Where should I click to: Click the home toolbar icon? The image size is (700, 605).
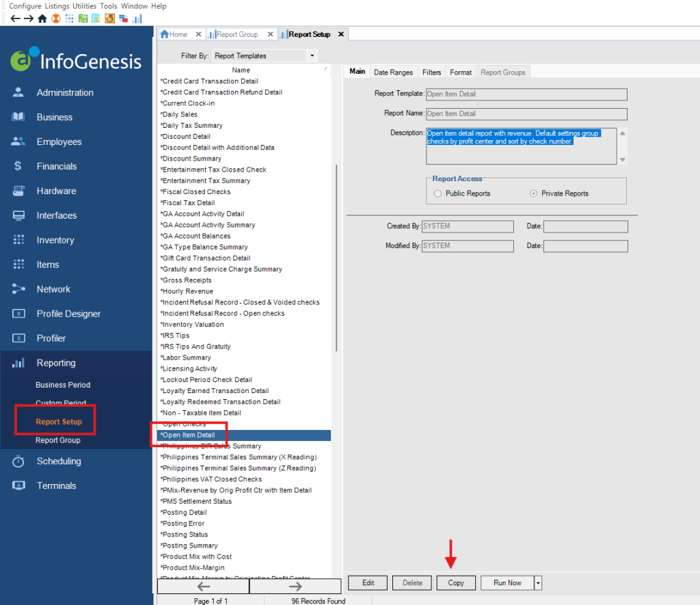point(42,18)
